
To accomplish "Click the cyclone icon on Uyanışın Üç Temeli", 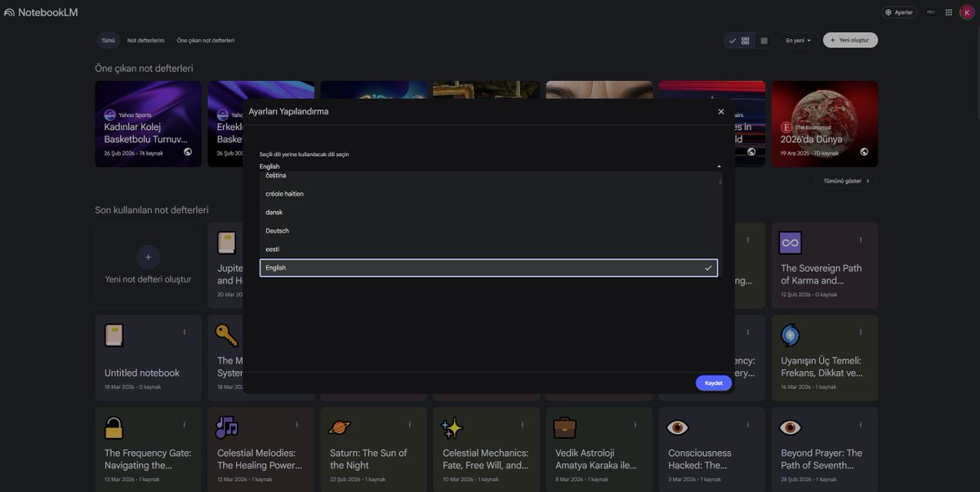I will (x=790, y=335).
